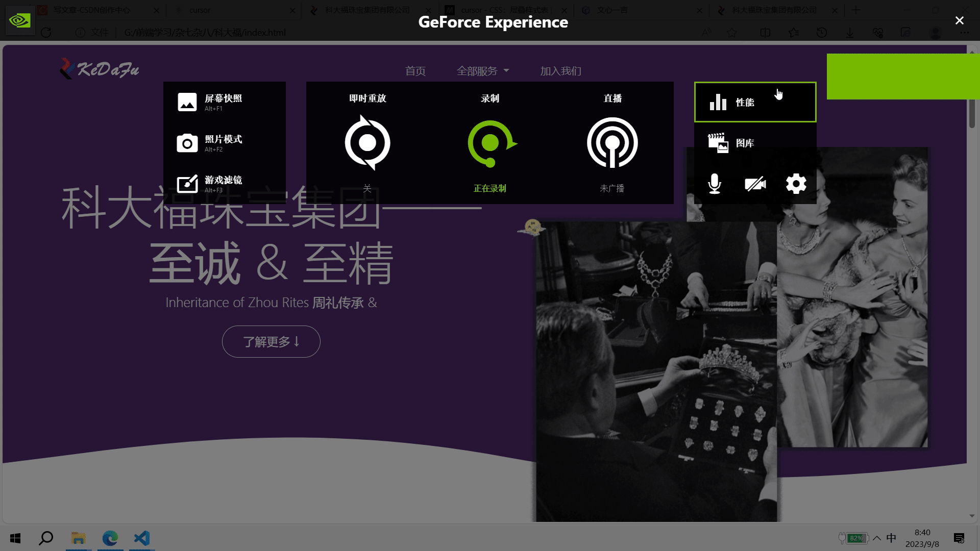Open the Broadcast (直播) live icon

(612, 143)
